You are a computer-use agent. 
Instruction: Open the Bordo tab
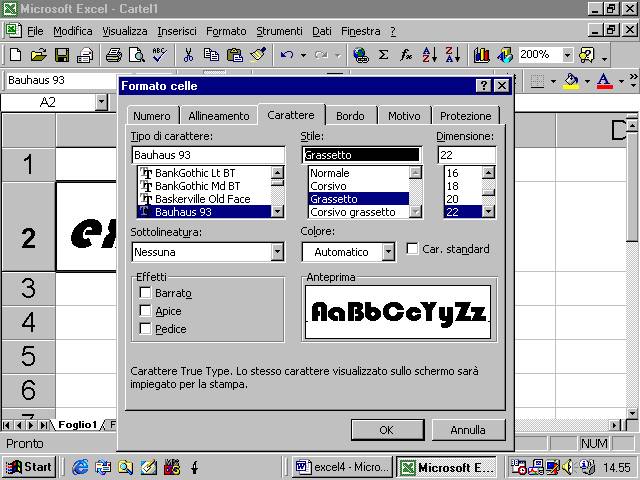(350, 116)
